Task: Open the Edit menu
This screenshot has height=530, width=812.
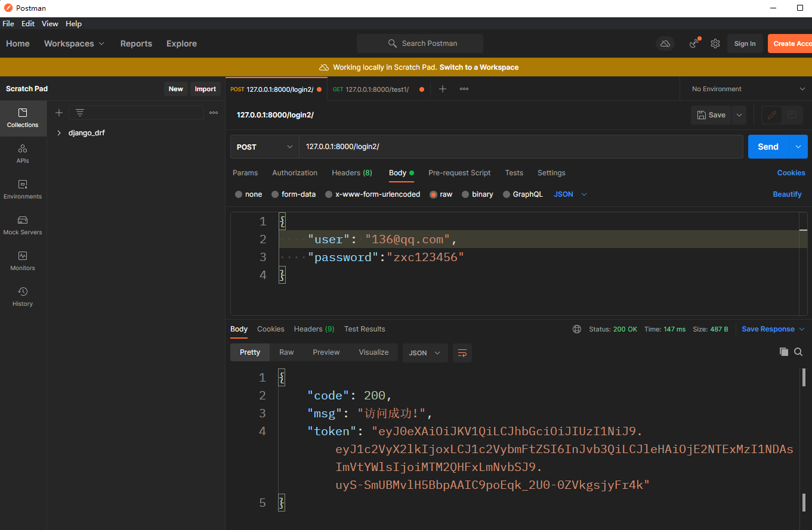Action: point(28,24)
